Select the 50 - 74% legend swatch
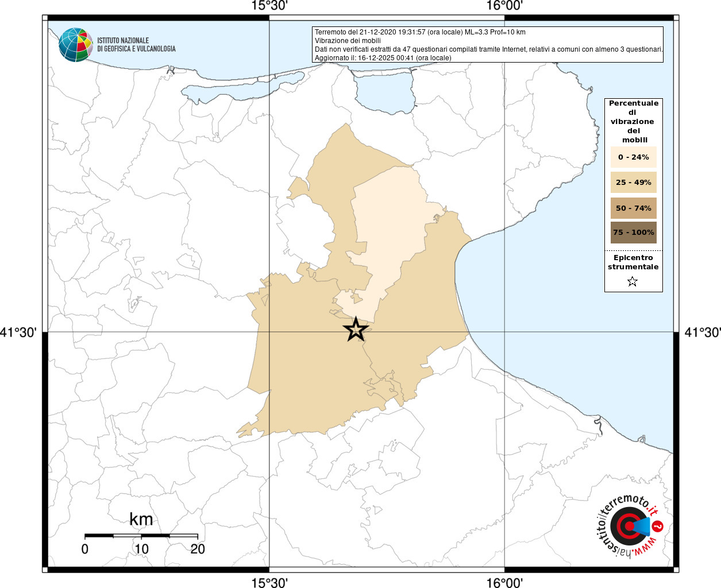 pos(633,208)
